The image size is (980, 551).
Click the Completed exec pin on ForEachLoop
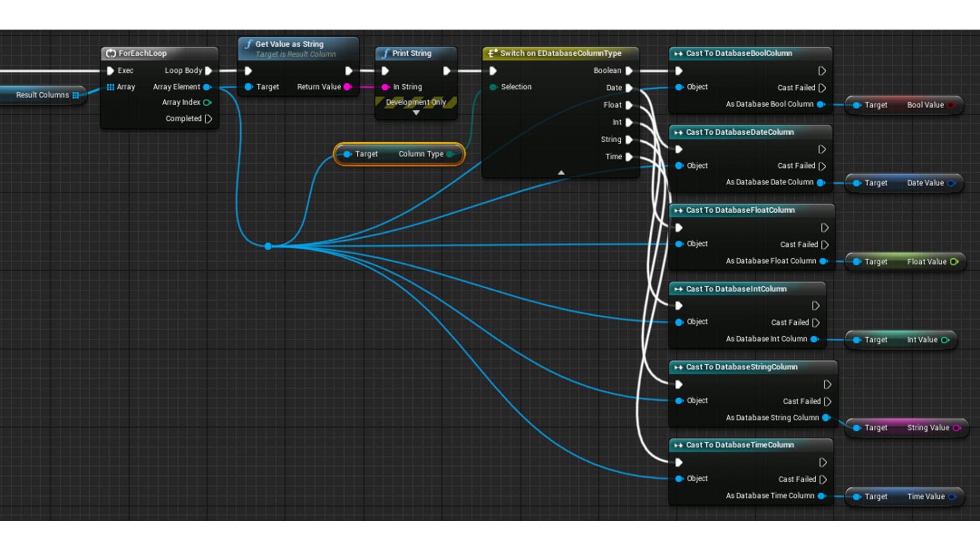pyautogui.click(x=207, y=118)
